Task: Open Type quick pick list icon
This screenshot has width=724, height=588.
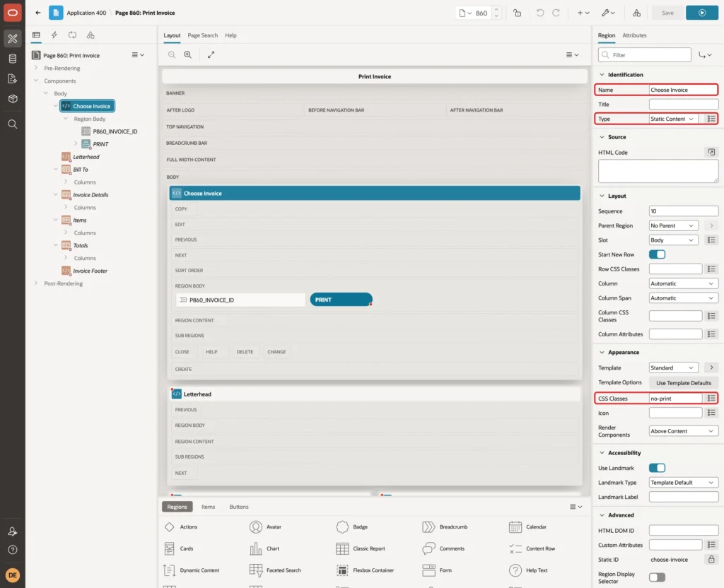Action: 711,119
